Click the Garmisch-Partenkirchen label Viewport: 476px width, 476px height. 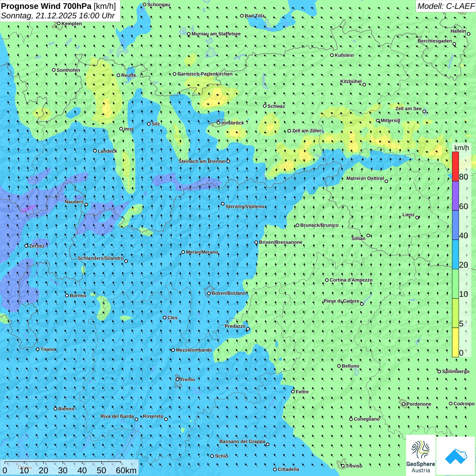[x=205, y=74]
